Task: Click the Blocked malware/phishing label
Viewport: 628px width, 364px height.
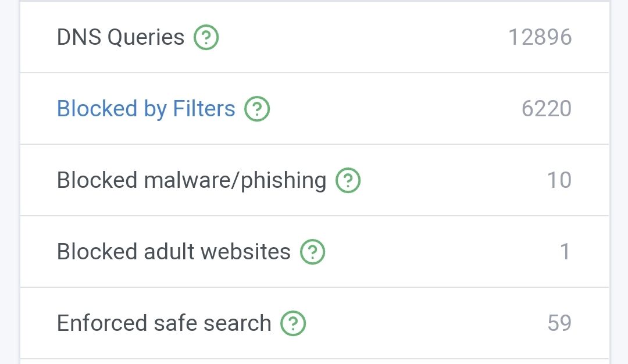Action: point(191,180)
